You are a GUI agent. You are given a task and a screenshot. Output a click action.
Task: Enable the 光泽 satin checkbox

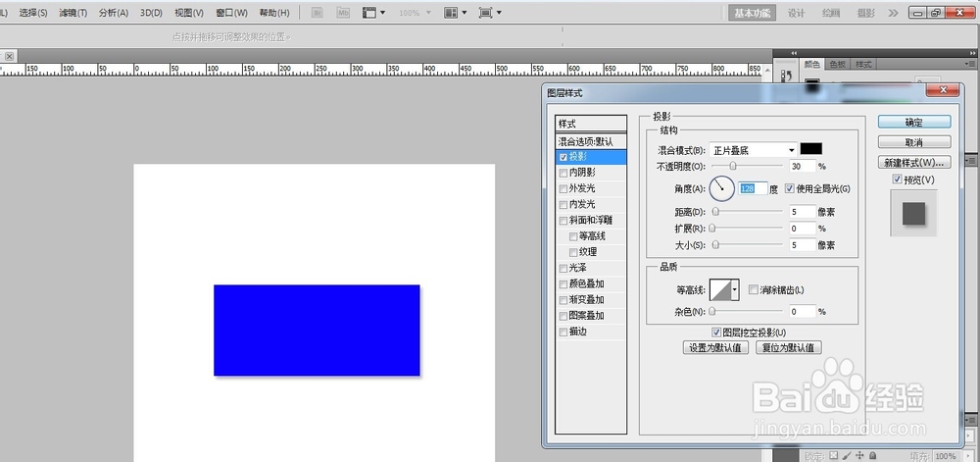click(x=563, y=268)
